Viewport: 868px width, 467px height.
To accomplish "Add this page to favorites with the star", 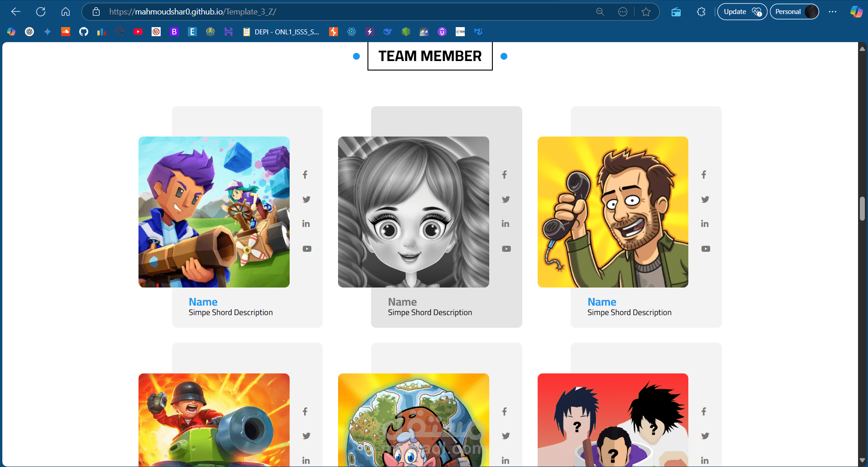I will point(646,12).
